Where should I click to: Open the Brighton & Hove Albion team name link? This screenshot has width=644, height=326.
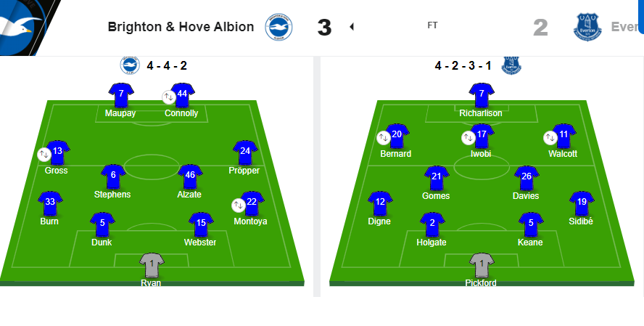[181, 27]
